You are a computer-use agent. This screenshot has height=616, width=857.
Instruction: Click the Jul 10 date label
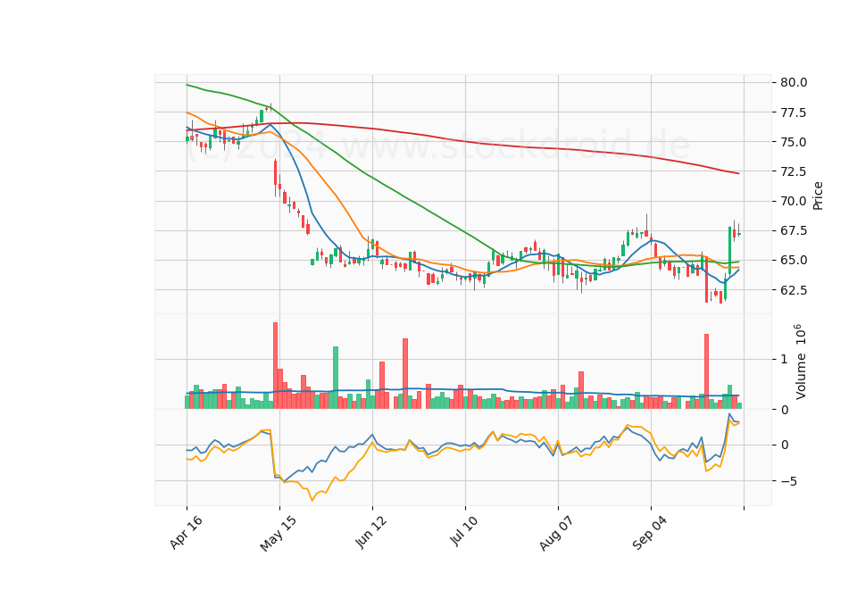464,531
